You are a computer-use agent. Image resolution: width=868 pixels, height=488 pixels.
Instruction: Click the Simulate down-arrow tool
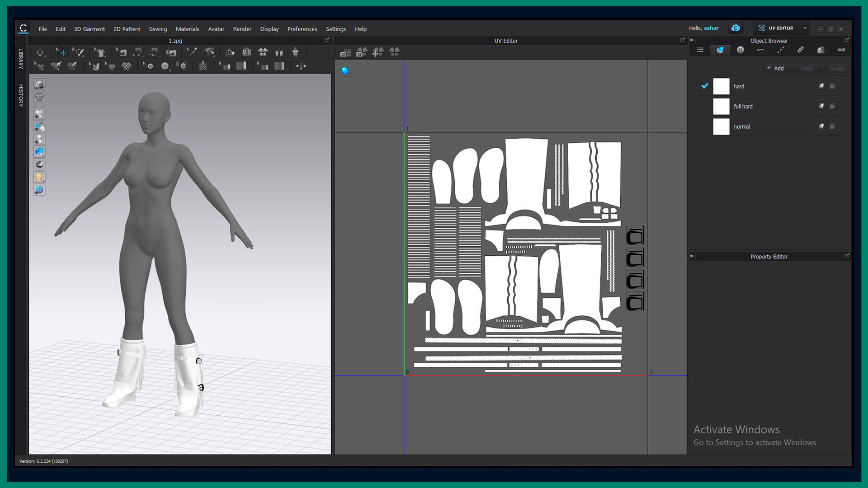click(40, 53)
